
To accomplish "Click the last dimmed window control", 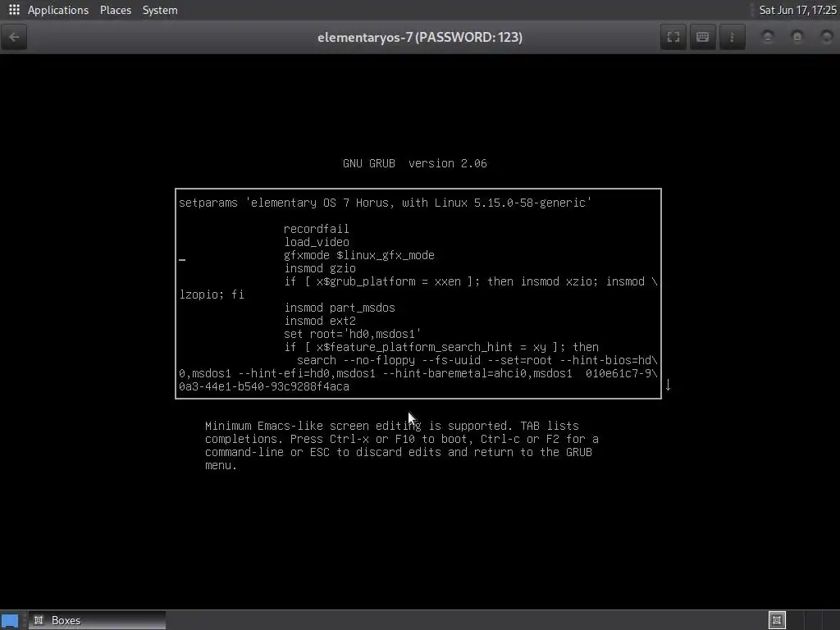I will [827, 36].
